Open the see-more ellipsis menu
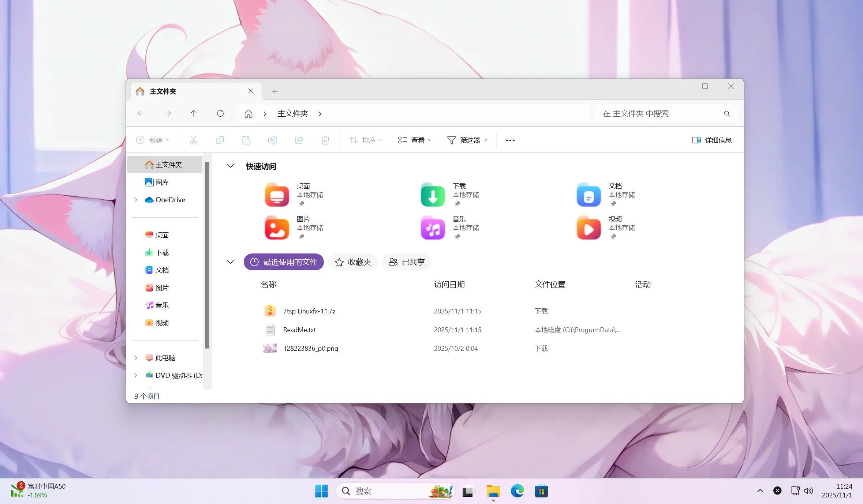The height and width of the screenshot is (504, 863). 509,140
